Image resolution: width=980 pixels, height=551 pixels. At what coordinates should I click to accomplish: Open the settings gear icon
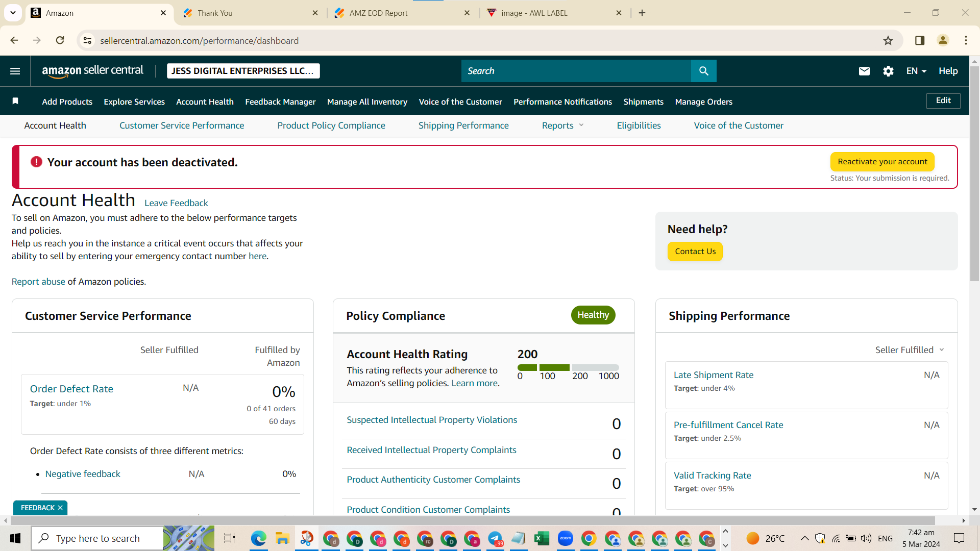click(888, 71)
